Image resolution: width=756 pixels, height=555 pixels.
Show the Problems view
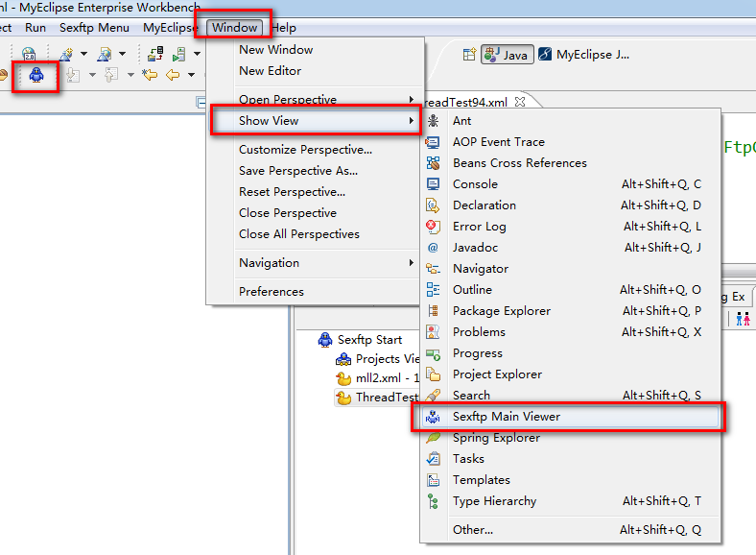click(571, 332)
